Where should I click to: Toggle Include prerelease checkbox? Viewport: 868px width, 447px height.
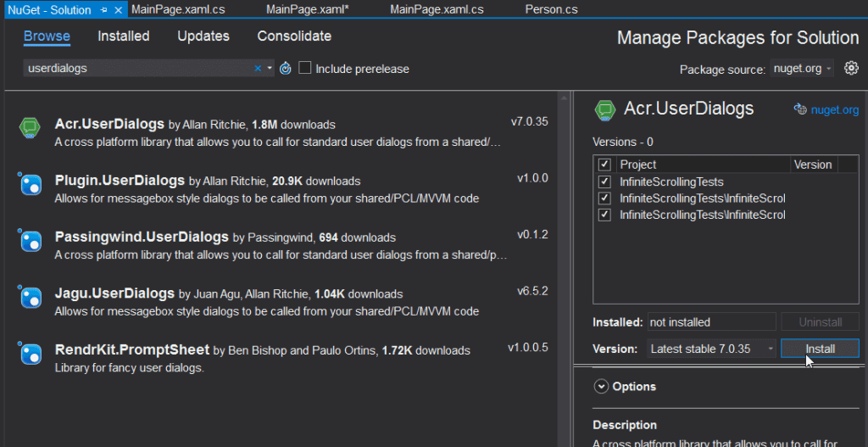tap(304, 68)
